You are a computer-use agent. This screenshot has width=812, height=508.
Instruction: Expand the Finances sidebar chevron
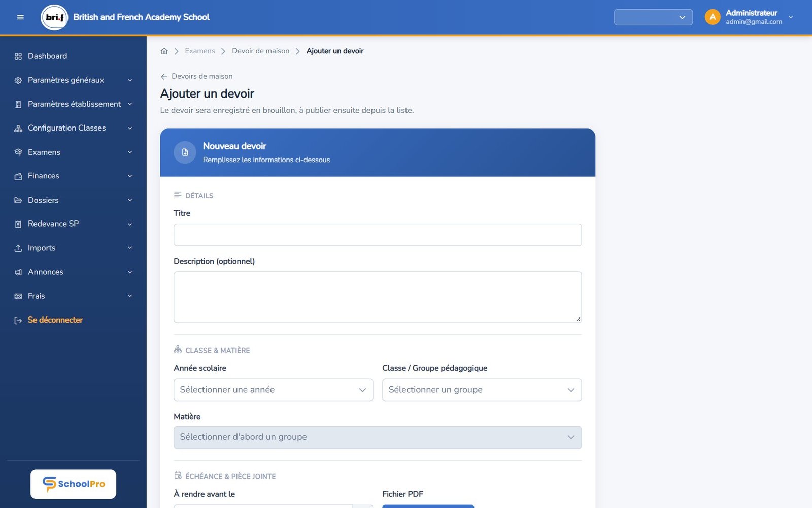[x=130, y=176]
